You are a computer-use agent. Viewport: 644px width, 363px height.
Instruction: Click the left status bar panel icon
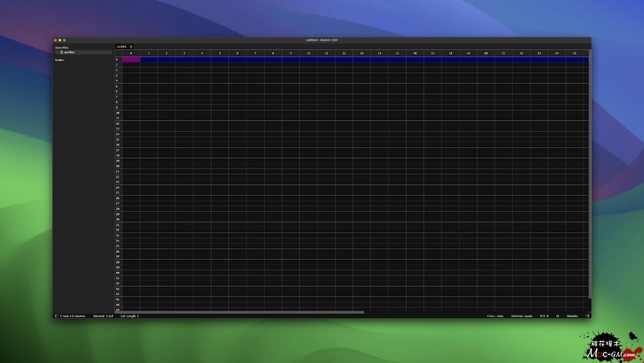[x=57, y=316]
